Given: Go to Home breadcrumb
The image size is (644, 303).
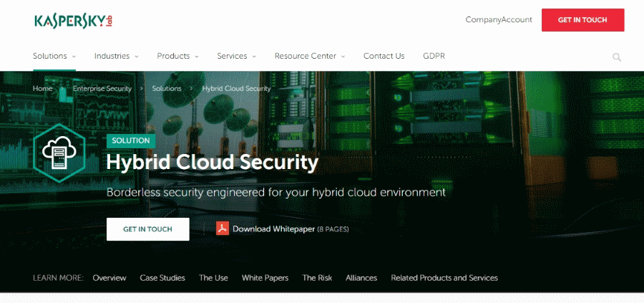Looking at the screenshot, I should coord(43,88).
